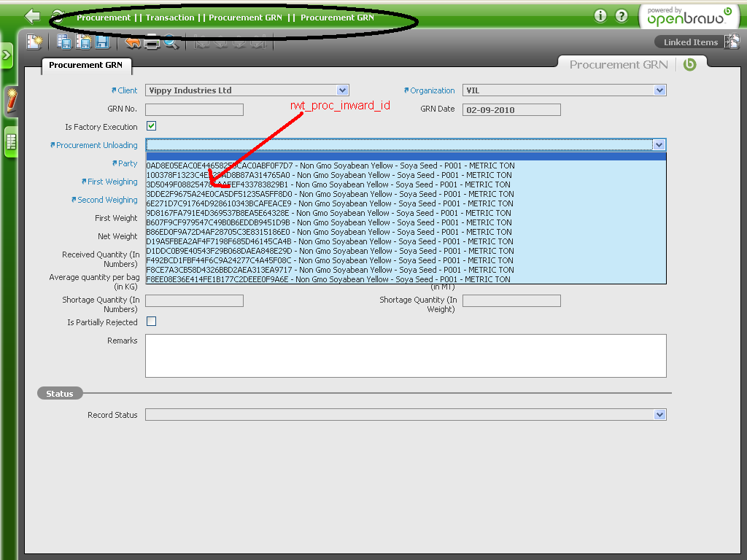Click the GRN Date field
747x560 pixels.
tap(511, 110)
